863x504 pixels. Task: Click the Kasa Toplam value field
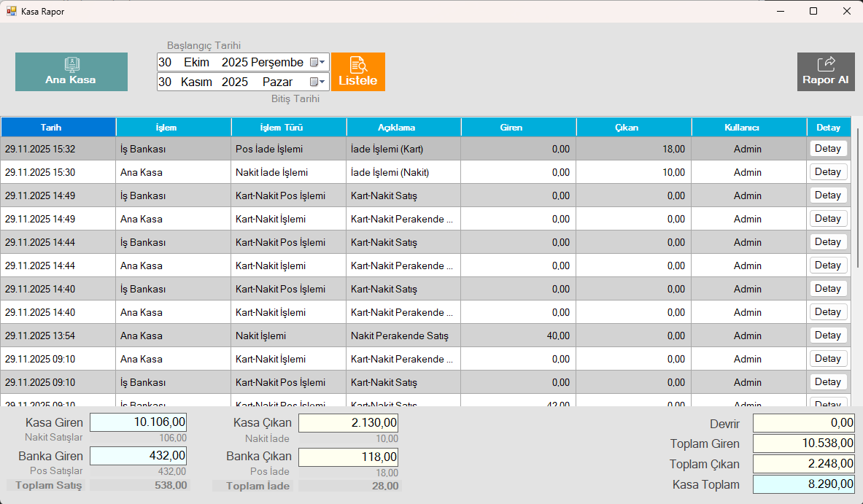pyautogui.click(x=803, y=484)
